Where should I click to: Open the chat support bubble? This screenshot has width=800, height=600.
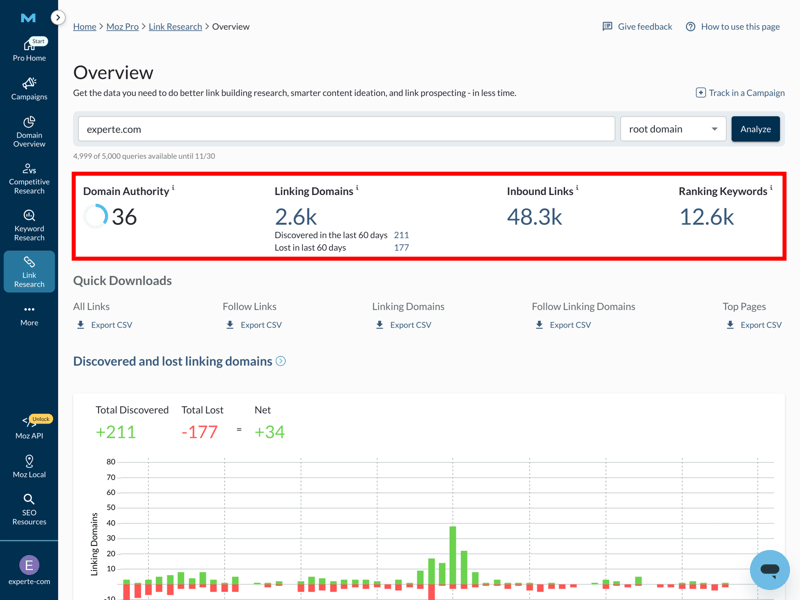pyautogui.click(x=769, y=570)
